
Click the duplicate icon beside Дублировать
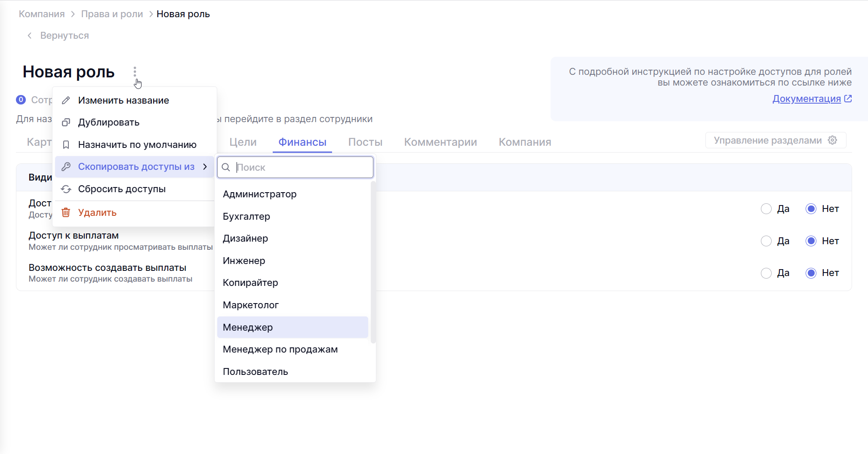pos(66,123)
